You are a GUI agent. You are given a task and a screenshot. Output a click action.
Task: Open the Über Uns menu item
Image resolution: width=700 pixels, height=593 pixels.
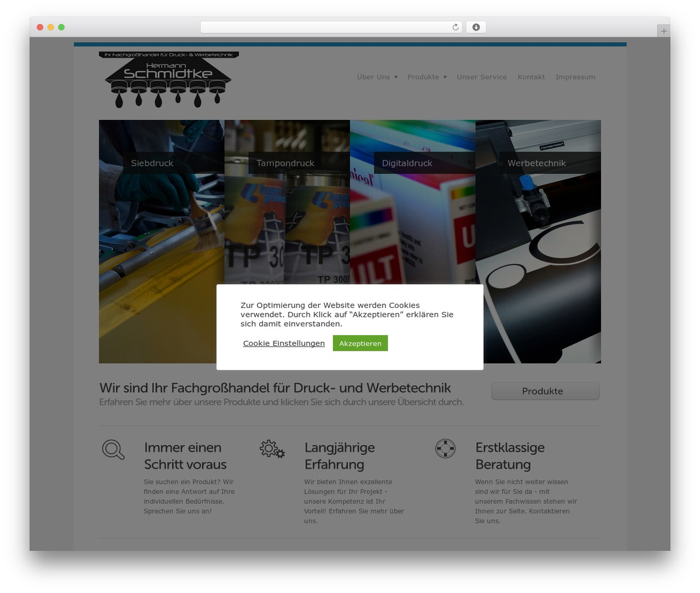click(x=374, y=77)
